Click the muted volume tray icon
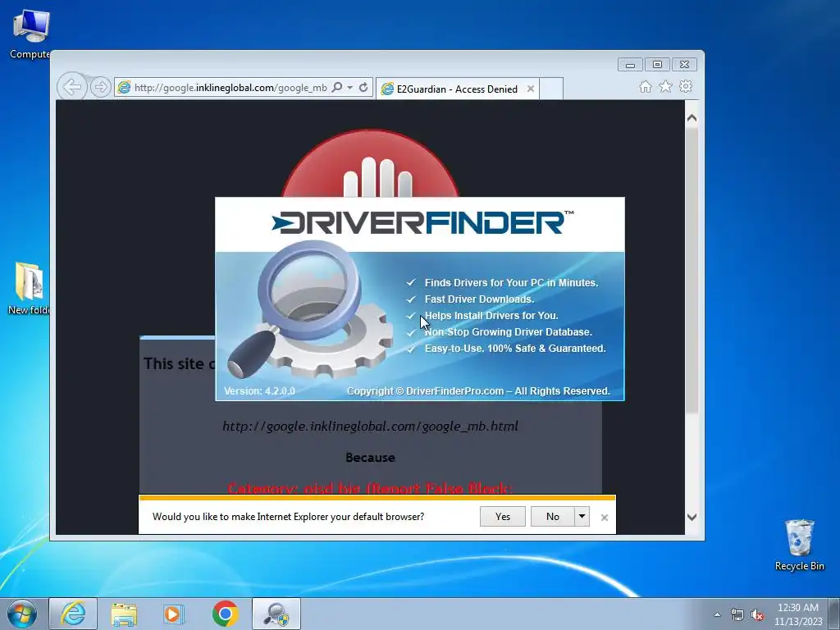Screen dimensions: 840x630 point(757,614)
